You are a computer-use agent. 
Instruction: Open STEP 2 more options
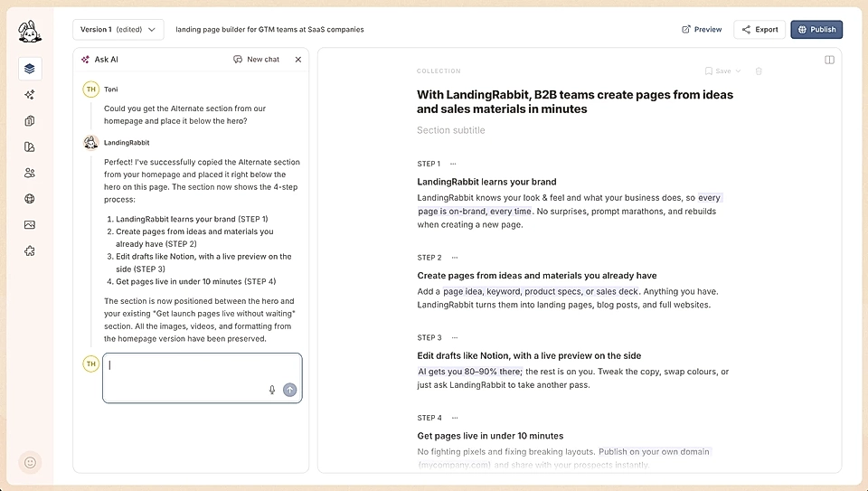coord(455,258)
